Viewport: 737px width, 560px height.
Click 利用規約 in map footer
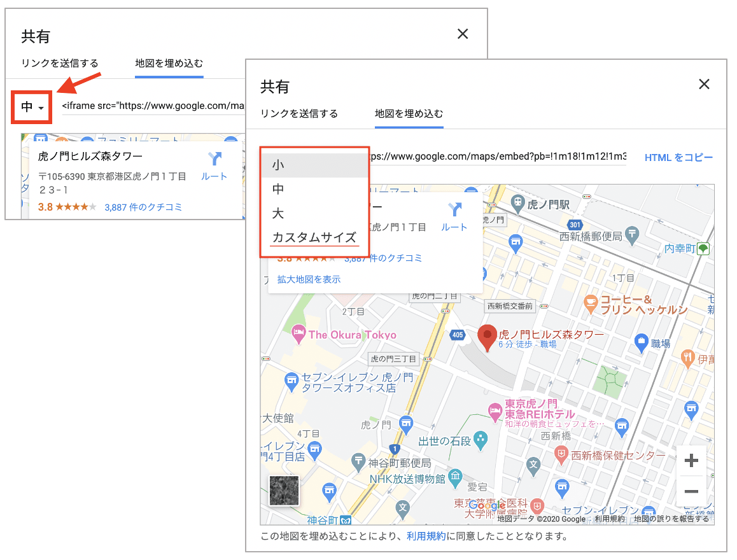[x=610, y=519]
